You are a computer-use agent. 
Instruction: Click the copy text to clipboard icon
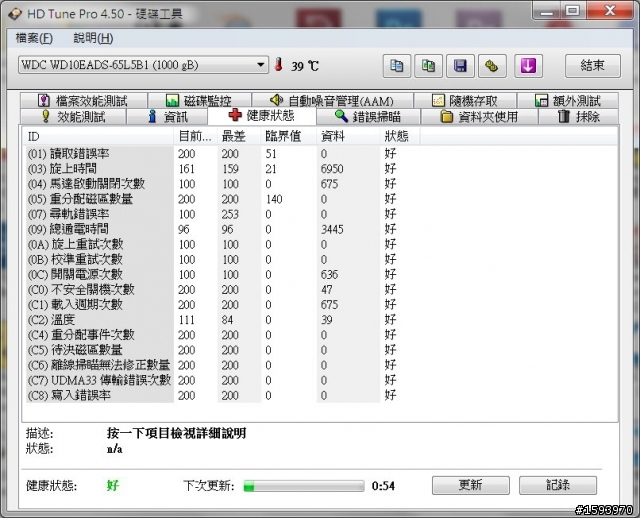397,66
